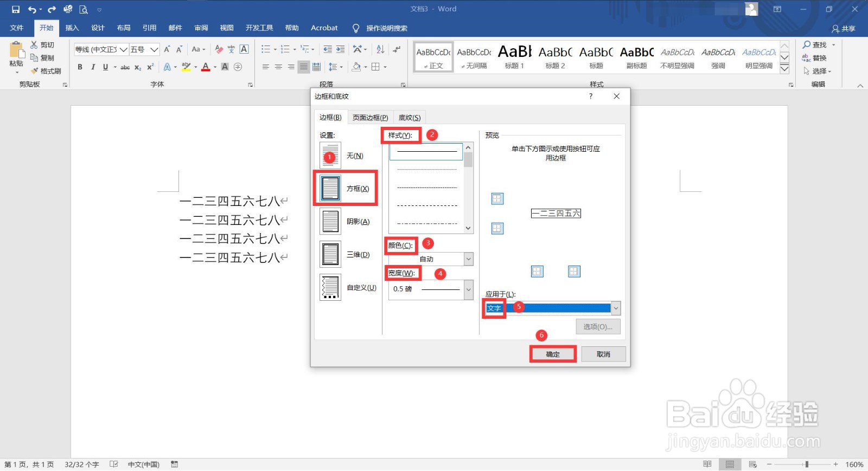Click the Heading 1 (标题 1) style thumbnail
The width and height of the screenshot is (868, 471).
click(x=514, y=57)
